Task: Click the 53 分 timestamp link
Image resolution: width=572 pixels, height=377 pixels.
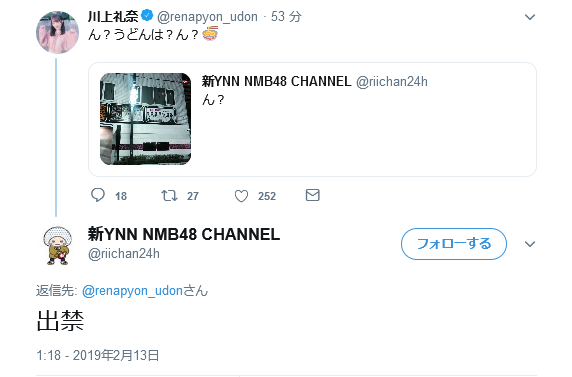Action: (x=286, y=16)
